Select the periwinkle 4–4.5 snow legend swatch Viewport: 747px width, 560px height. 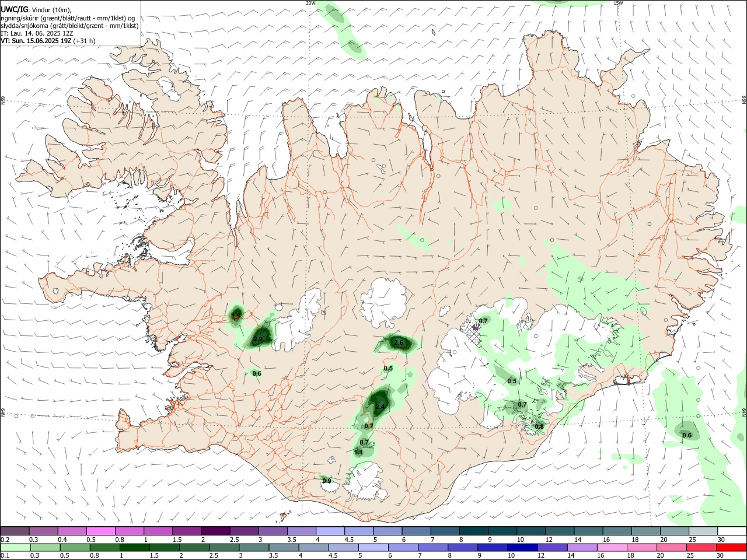(x=330, y=531)
